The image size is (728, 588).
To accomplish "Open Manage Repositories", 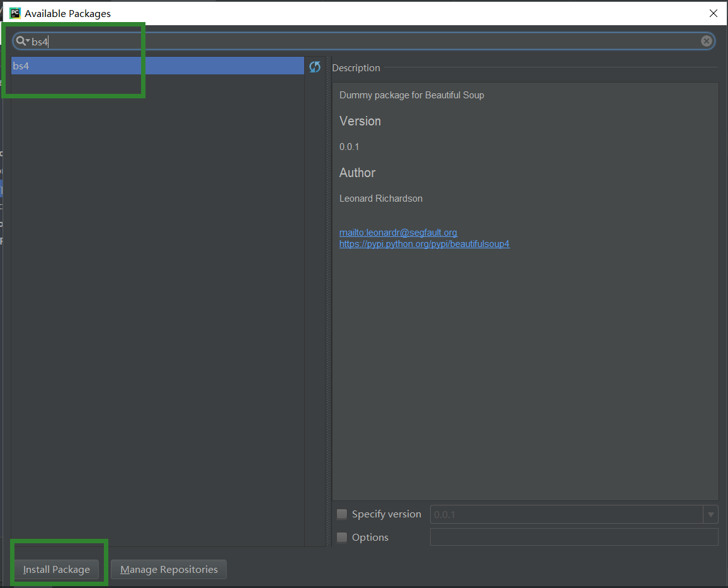I will pos(169,570).
